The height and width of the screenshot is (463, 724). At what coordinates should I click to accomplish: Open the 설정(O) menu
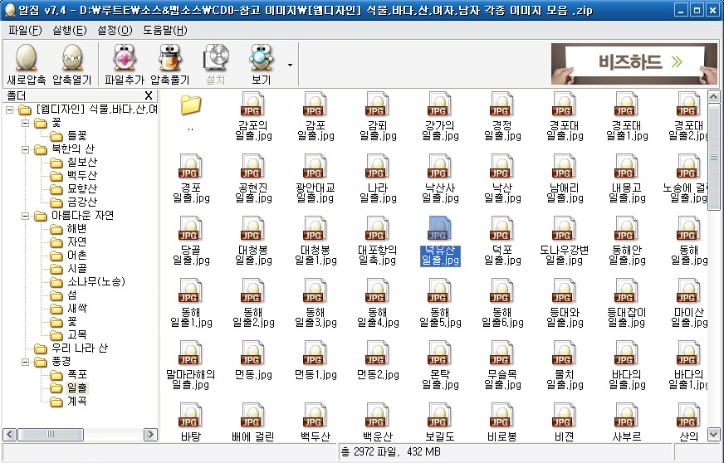coord(115,30)
